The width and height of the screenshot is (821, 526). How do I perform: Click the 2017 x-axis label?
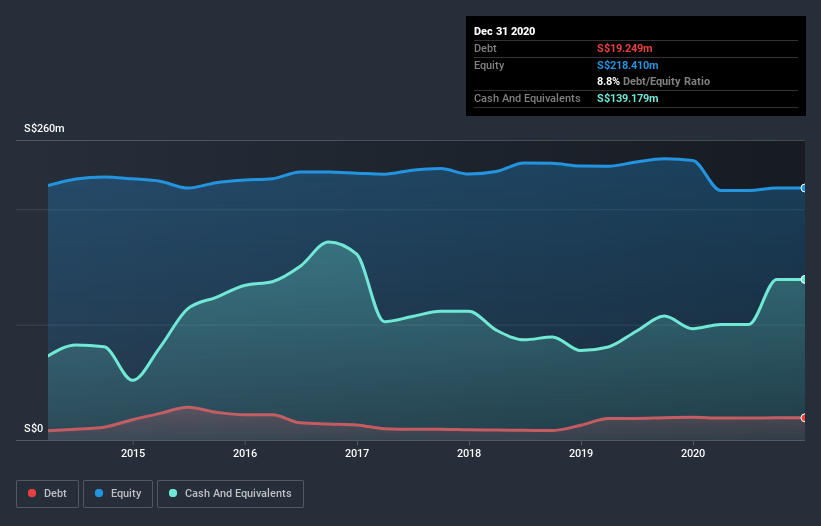click(x=357, y=453)
